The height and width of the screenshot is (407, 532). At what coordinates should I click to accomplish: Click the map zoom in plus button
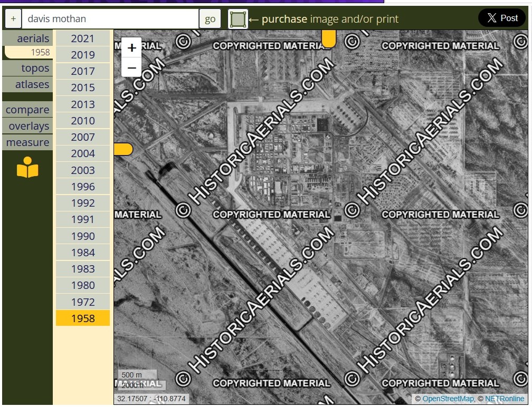(x=131, y=47)
